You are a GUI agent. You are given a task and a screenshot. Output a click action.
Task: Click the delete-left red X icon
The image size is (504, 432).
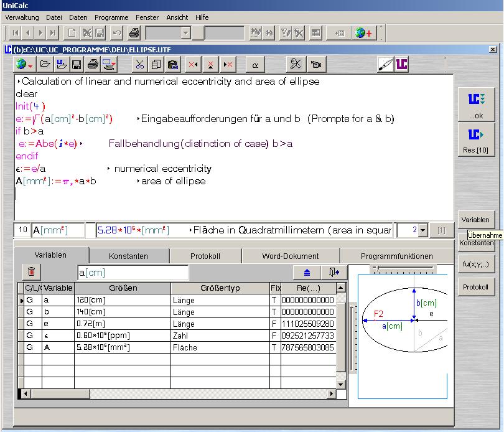coord(193,64)
